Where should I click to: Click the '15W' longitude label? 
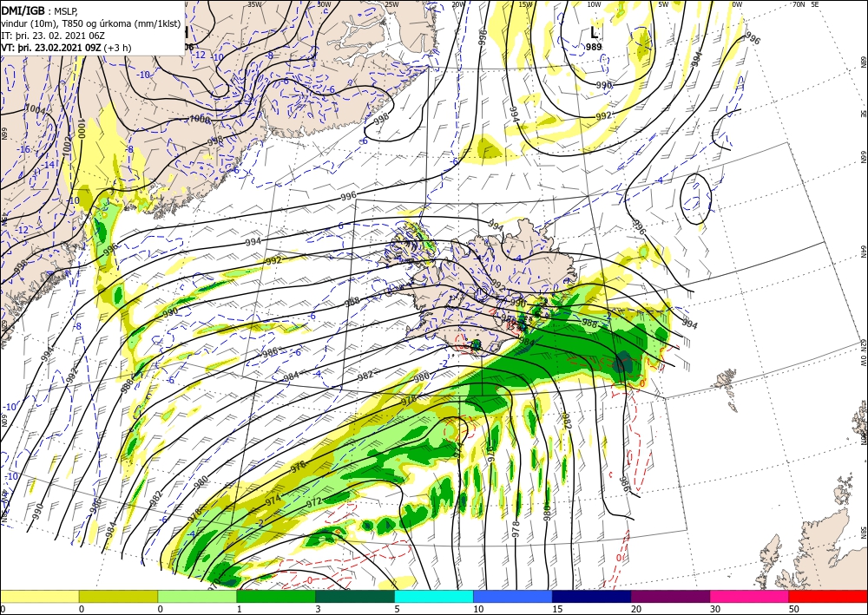point(526,4)
